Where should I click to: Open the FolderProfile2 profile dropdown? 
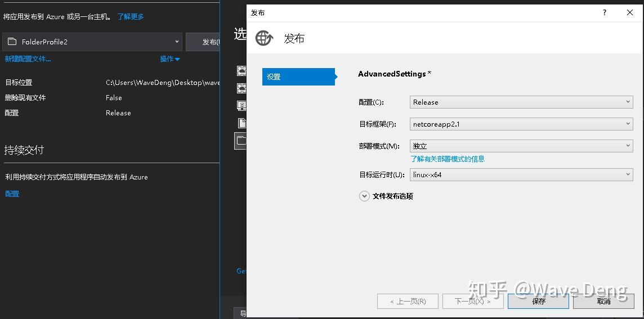click(x=92, y=42)
